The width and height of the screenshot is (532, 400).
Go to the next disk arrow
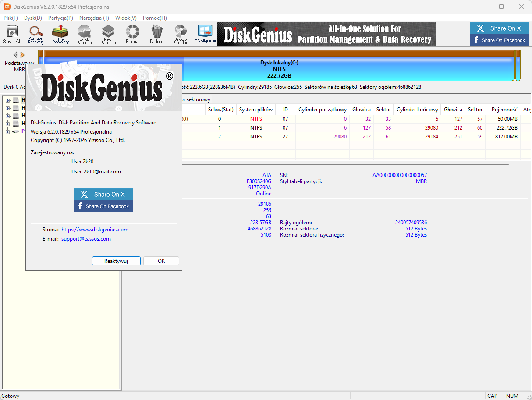22,55
